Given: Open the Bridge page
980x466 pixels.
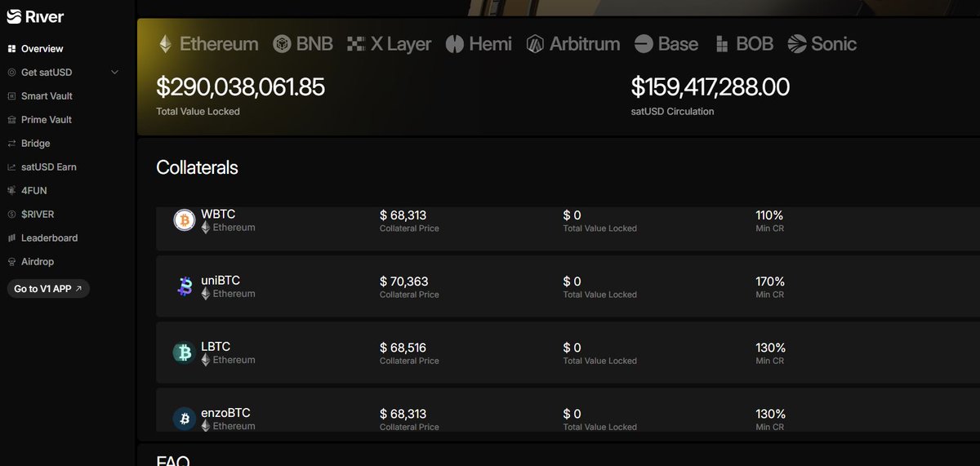Looking at the screenshot, I should click(x=35, y=144).
